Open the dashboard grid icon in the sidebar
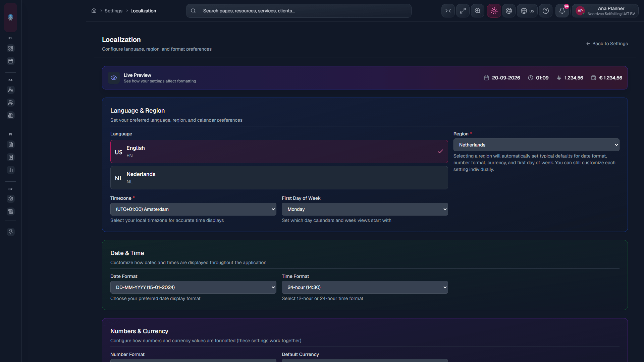 (11, 48)
